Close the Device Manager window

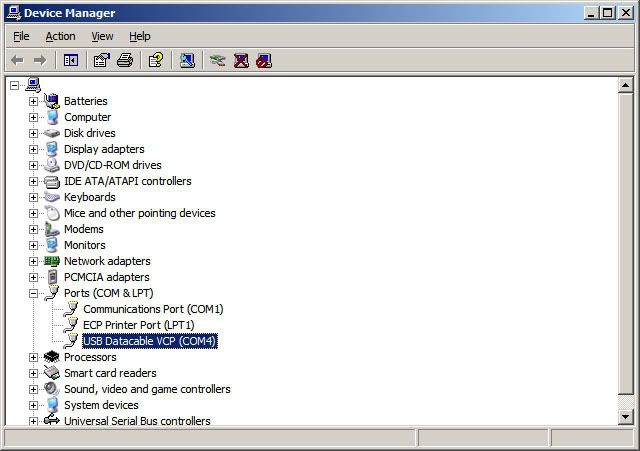(x=625, y=13)
